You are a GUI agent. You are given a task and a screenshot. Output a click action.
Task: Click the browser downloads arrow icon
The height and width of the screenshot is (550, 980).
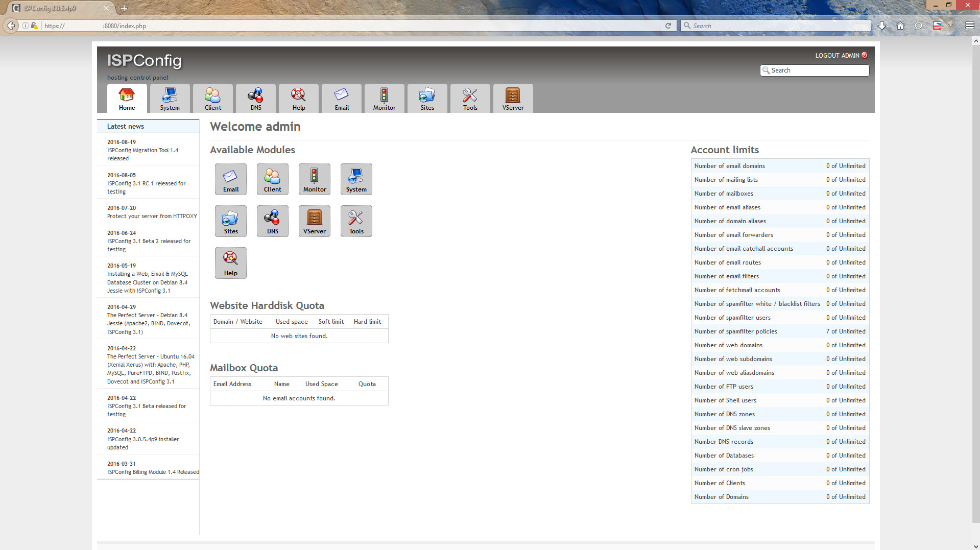pos(881,26)
